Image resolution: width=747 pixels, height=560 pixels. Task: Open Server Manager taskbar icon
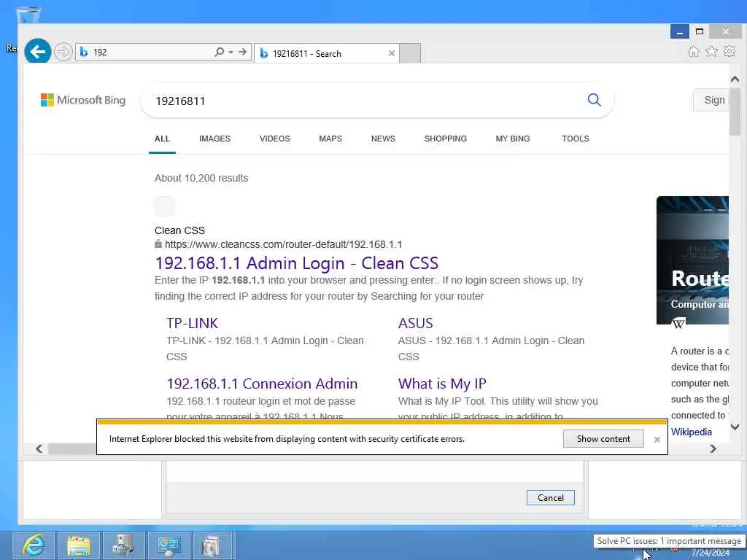(x=123, y=545)
